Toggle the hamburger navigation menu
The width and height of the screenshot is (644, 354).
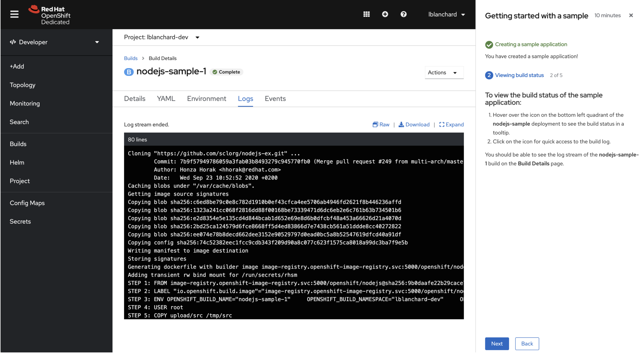click(14, 14)
